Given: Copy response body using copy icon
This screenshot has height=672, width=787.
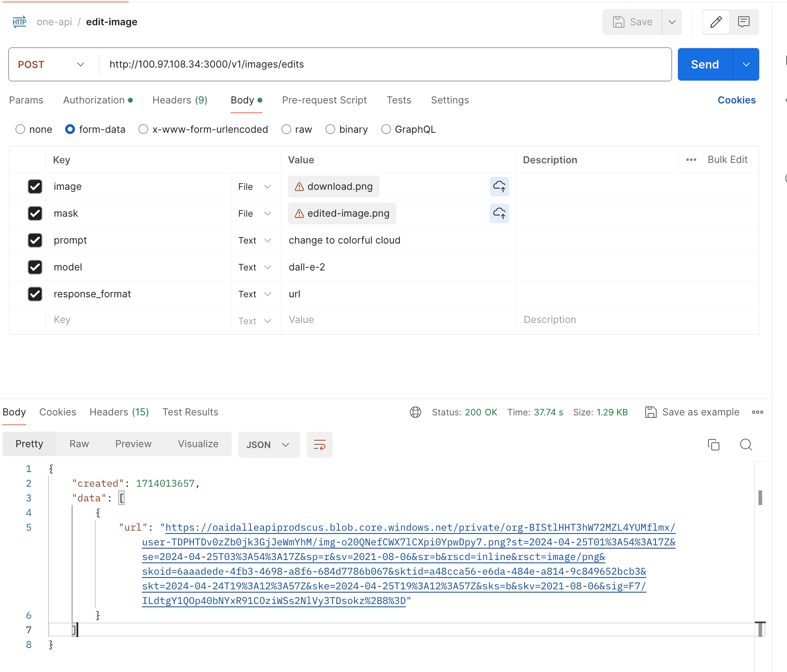Looking at the screenshot, I should click(713, 445).
